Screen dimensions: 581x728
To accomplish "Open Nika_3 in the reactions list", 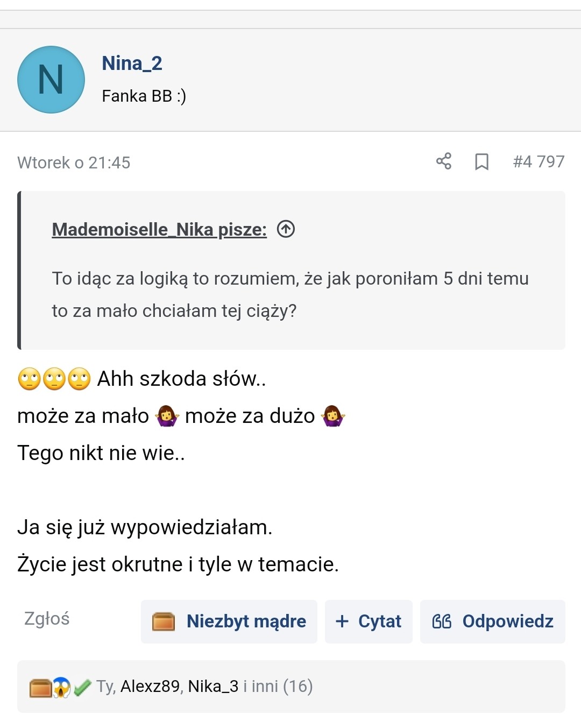I will coord(213,687).
